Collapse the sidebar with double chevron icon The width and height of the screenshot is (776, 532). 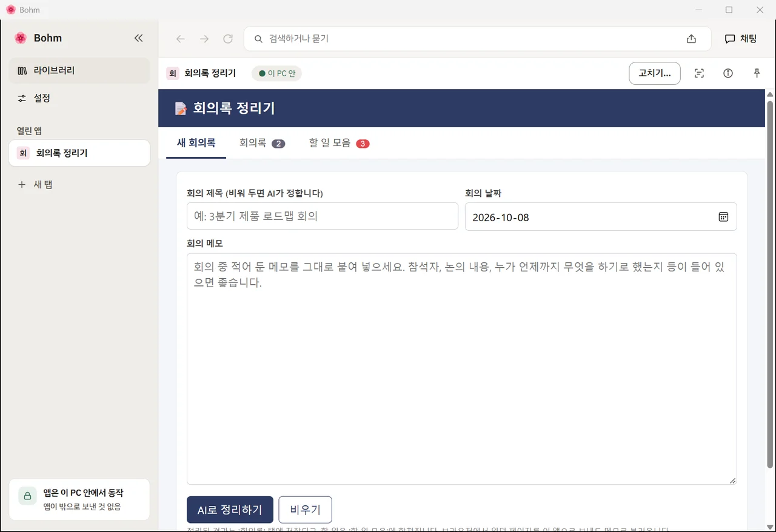[138, 38]
